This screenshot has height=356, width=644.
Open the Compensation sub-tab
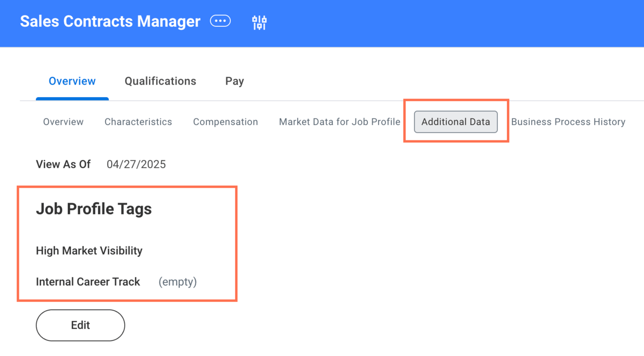coord(225,122)
